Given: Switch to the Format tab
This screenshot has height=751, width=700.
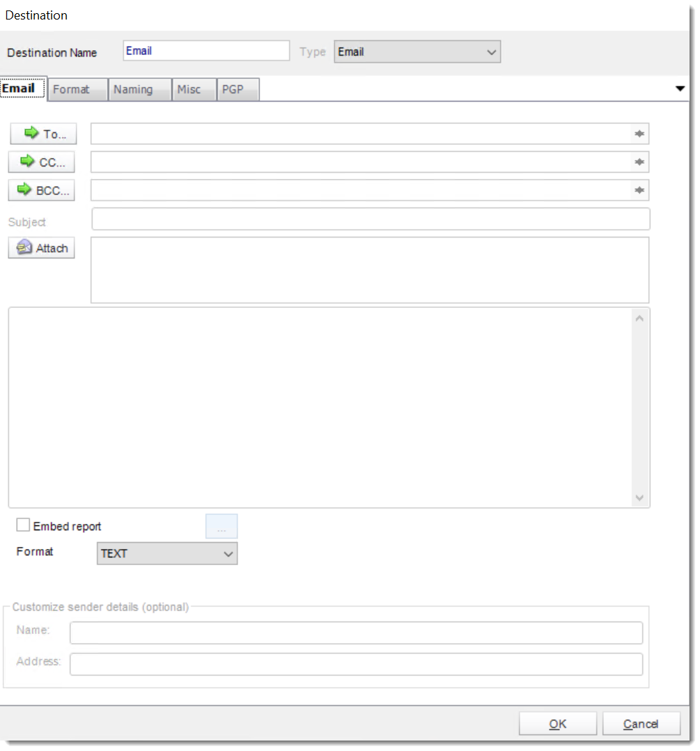Looking at the screenshot, I should (x=77, y=90).
